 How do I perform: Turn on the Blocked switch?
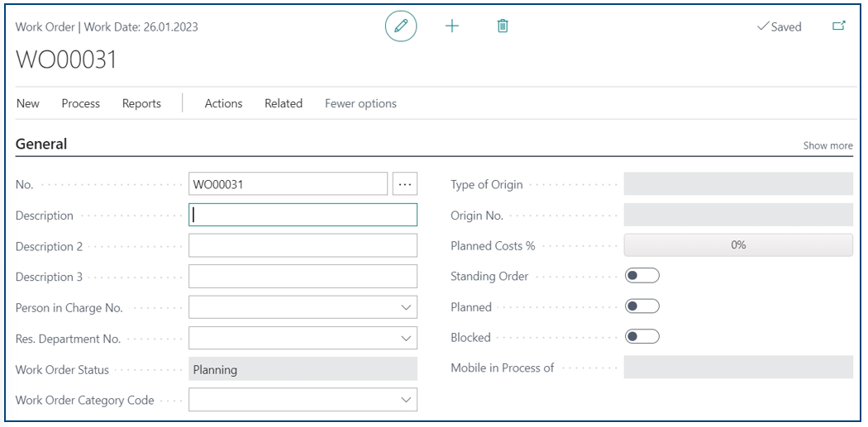pos(642,336)
